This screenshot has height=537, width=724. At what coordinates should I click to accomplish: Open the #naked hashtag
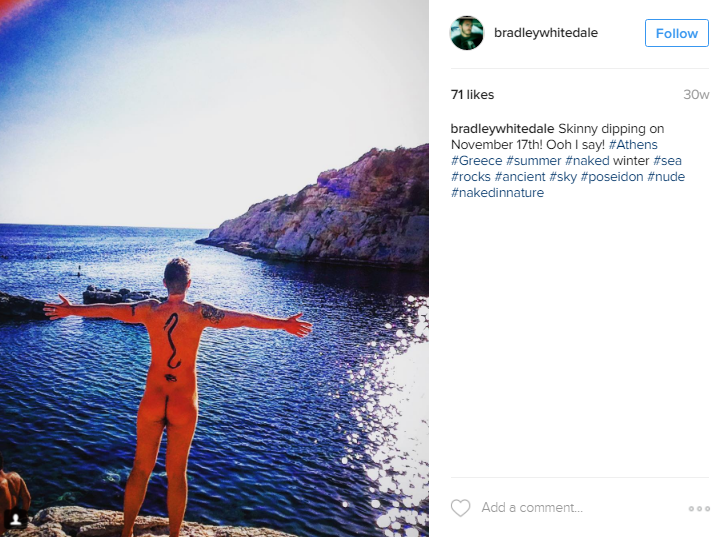tap(587, 161)
